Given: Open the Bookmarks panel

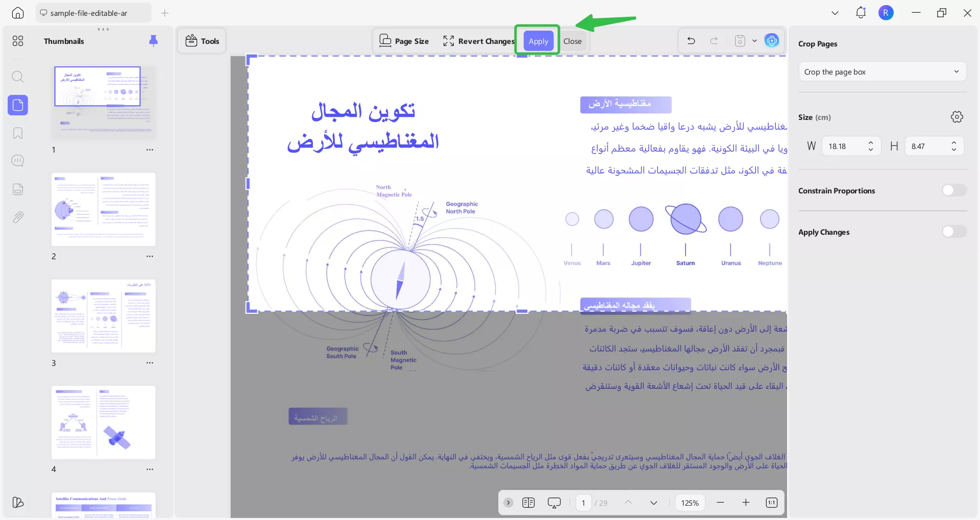Looking at the screenshot, I should point(18,133).
